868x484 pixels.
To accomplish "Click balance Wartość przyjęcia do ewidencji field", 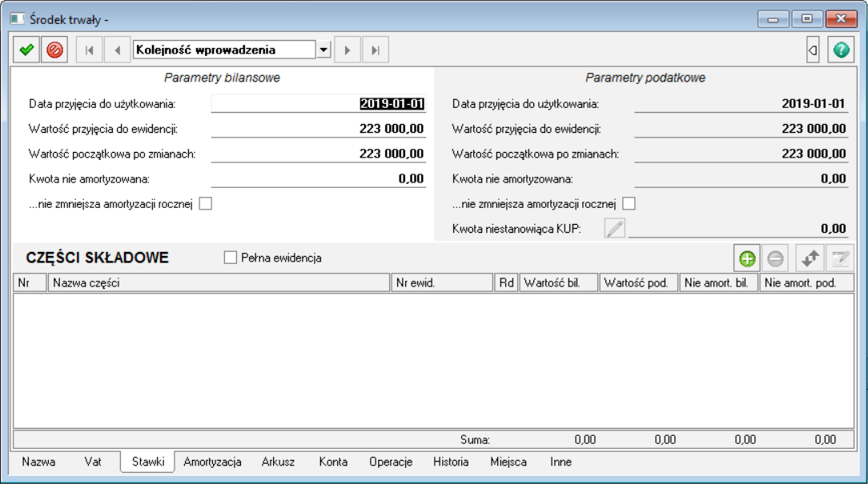I will click(x=319, y=129).
